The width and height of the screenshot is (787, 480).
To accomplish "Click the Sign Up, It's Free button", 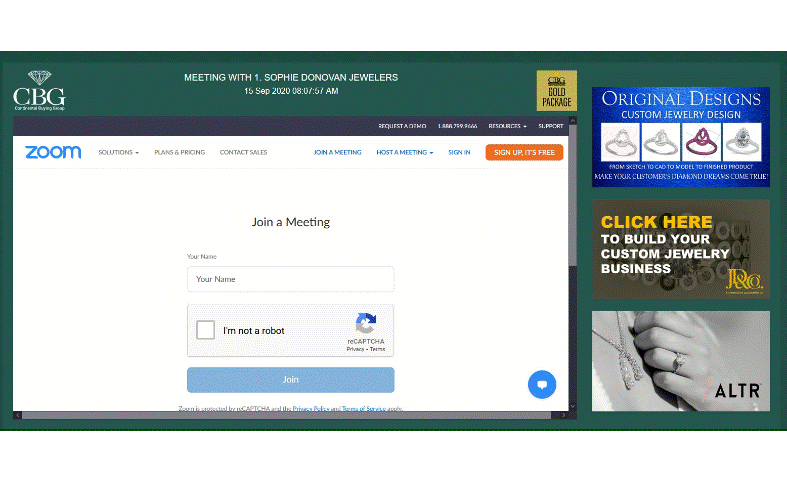I will [x=524, y=152].
